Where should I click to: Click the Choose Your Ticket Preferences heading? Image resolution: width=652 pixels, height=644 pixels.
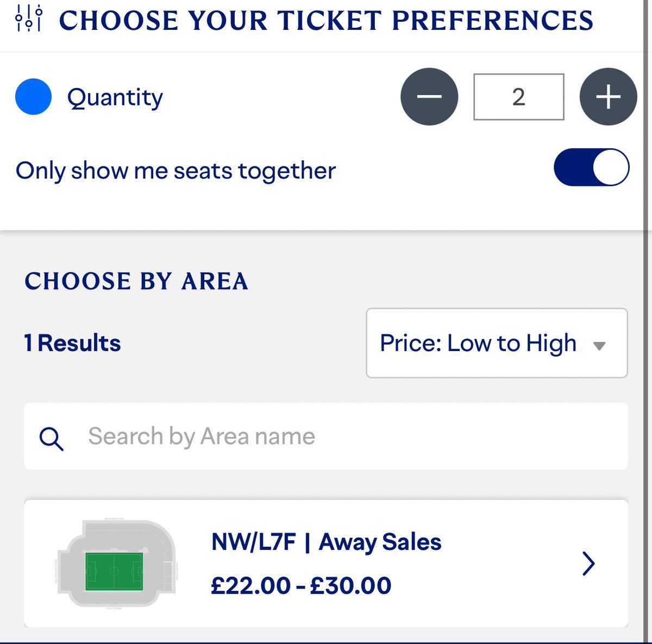point(326,21)
